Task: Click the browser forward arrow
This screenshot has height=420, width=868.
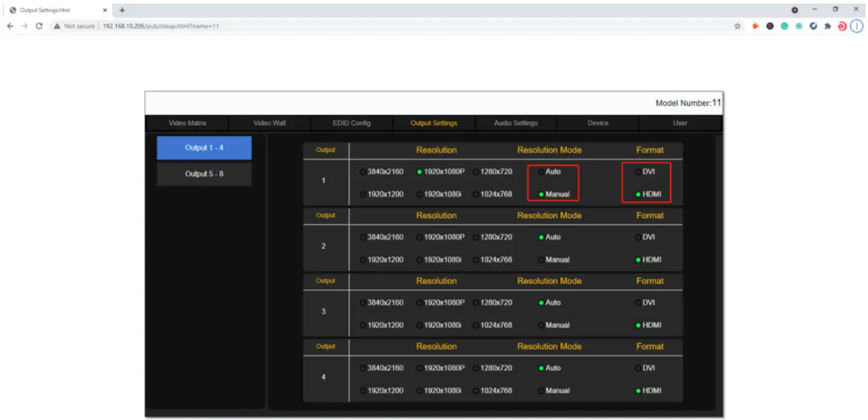Action: click(24, 26)
